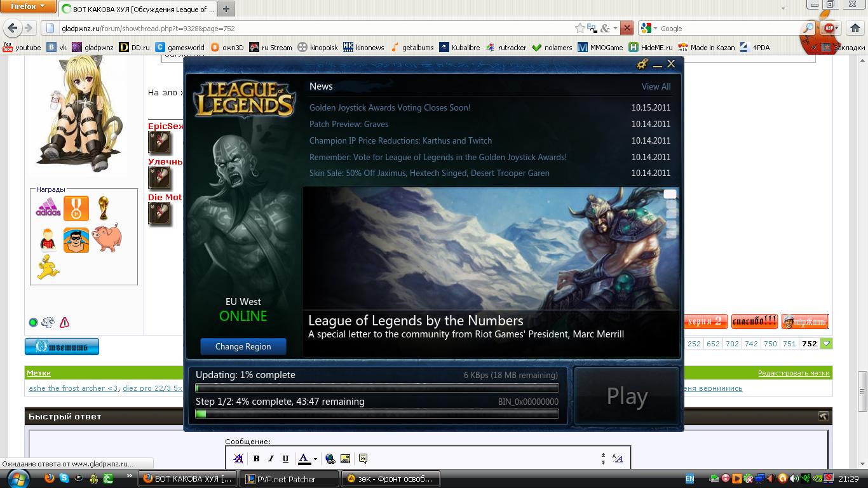Viewport: 868px width, 488px height.
Task: Open the Firefox menu dropdown
Action: 28,6
